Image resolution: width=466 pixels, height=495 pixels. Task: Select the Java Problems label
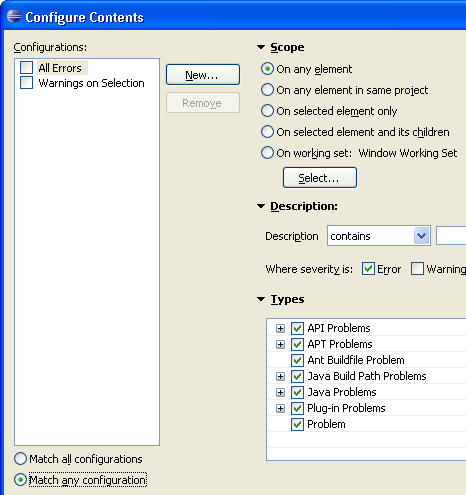click(342, 392)
